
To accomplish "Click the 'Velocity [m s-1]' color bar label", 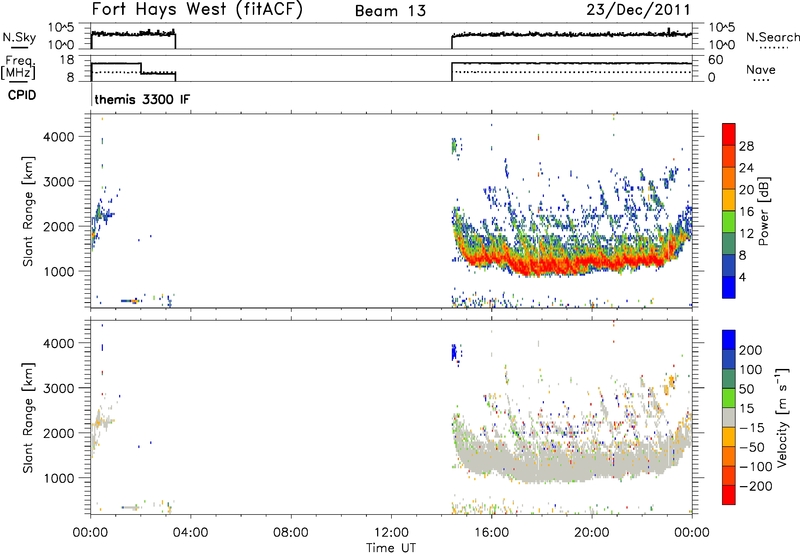I will click(782, 417).
